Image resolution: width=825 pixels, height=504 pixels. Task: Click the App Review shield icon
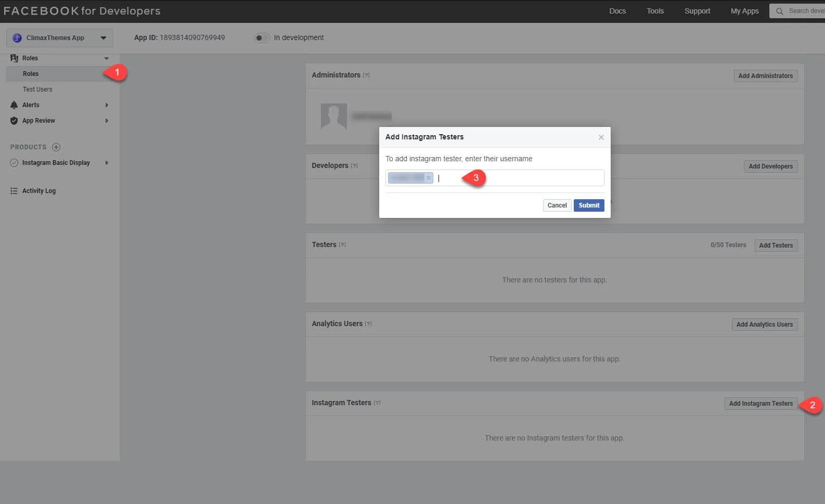14,121
